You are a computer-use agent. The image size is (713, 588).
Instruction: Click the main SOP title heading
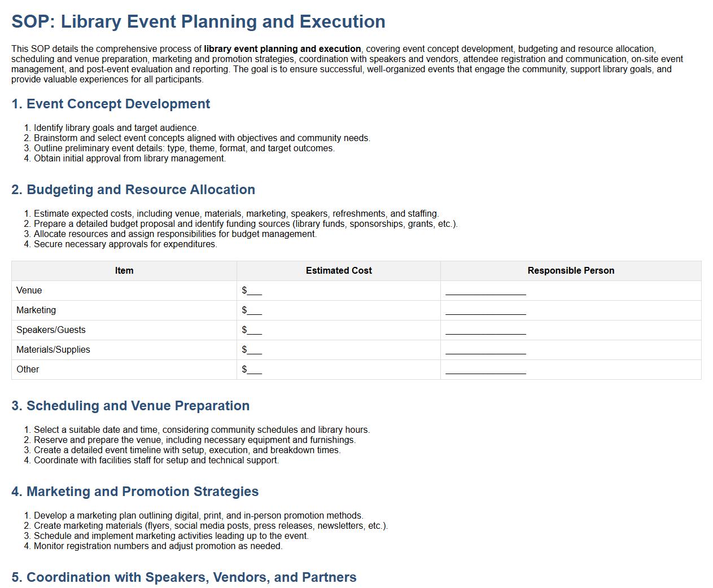tap(198, 21)
